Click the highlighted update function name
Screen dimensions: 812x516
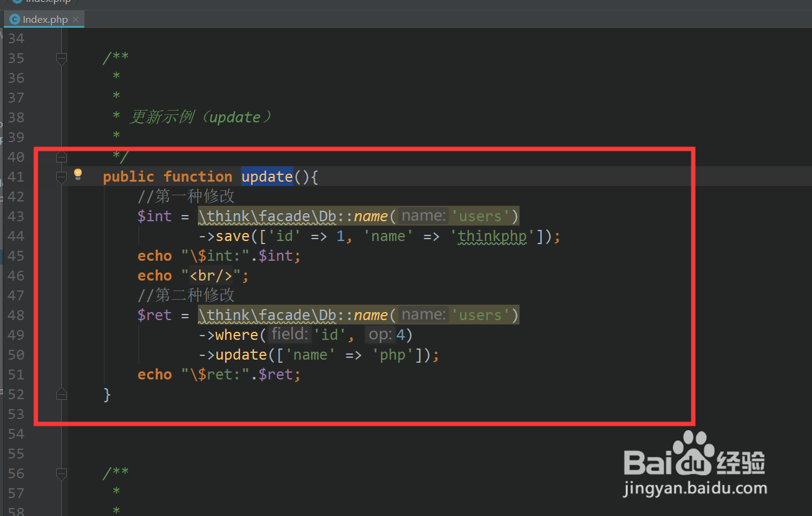point(267,177)
